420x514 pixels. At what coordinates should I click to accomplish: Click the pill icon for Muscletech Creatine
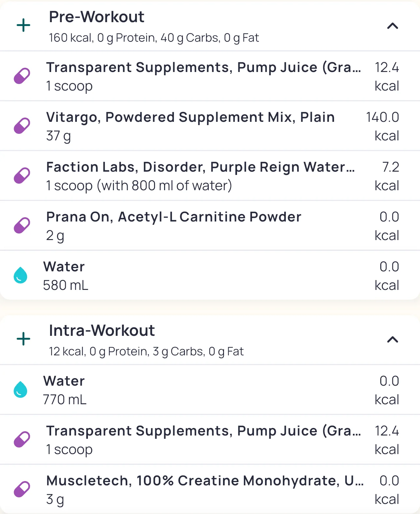[x=22, y=489]
